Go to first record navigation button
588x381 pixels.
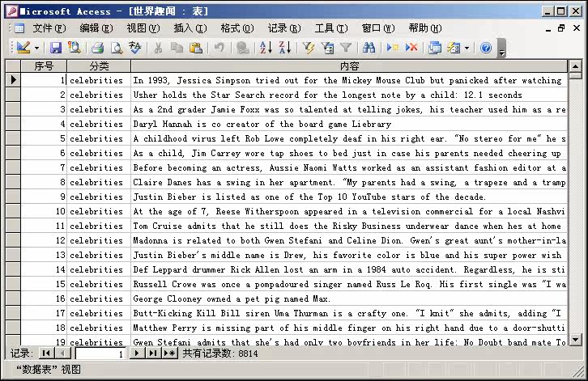[x=46, y=353]
